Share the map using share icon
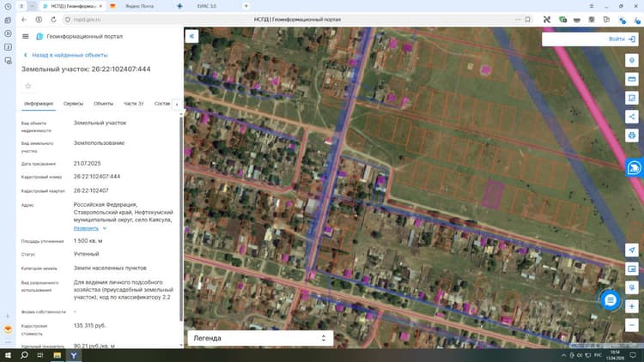 tap(632, 117)
